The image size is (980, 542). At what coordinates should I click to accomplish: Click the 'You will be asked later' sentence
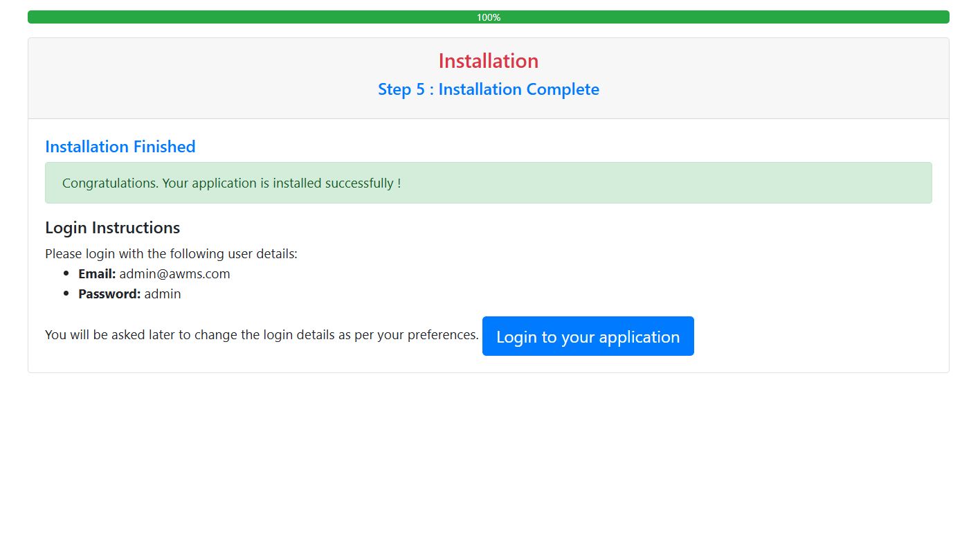pos(262,335)
